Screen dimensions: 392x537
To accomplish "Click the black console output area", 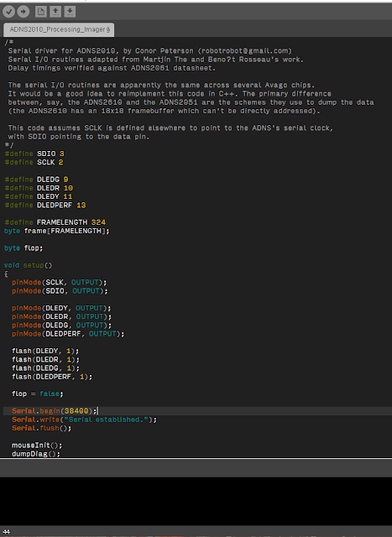I will [196, 501].
